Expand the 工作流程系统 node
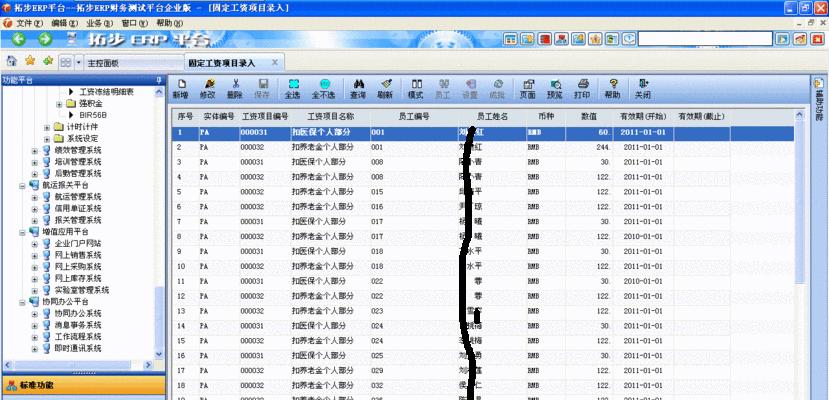The height and width of the screenshot is (400, 829). click(35, 337)
